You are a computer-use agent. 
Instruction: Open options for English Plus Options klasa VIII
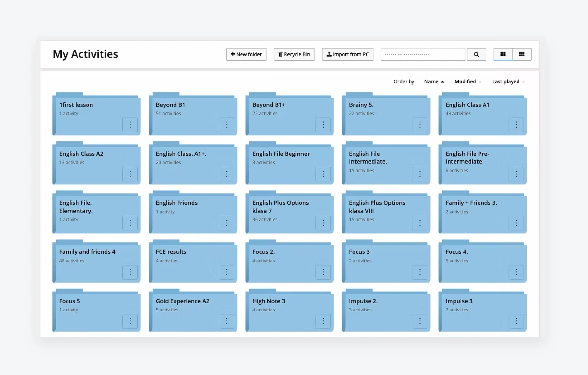[x=420, y=223]
